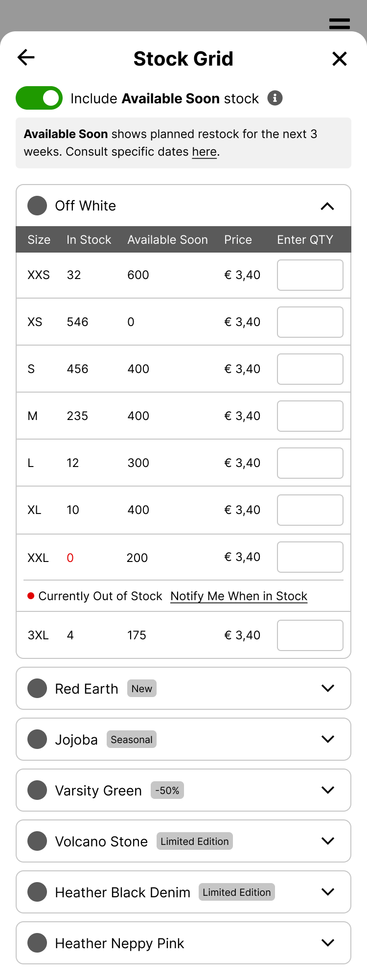Expand the Volcano Stone section

[x=327, y=841]
